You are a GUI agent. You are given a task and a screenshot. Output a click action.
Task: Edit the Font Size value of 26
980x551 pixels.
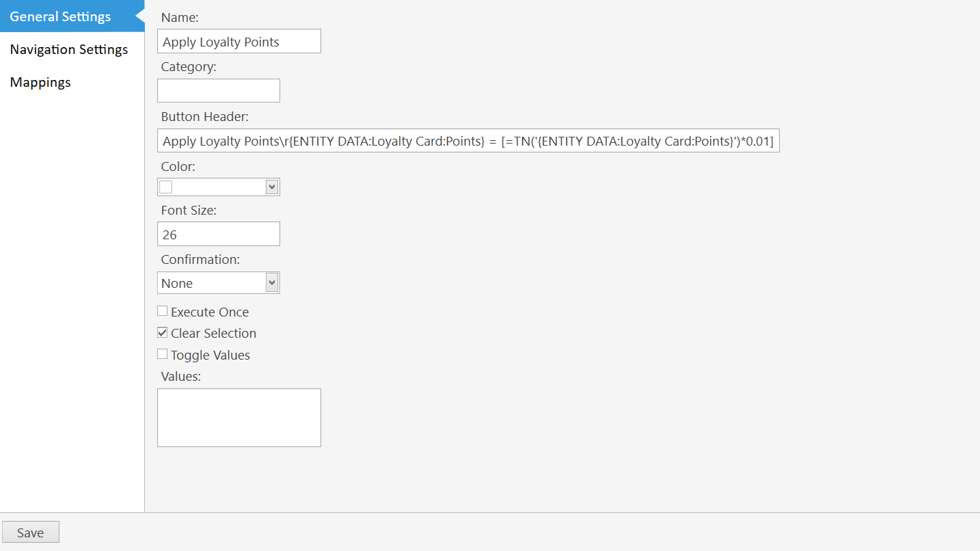[x=218, y=233]
